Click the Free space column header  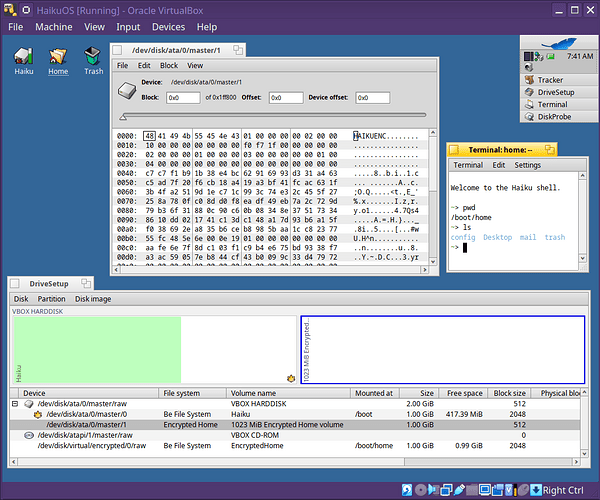pyautogui.click(x=462, y=393)
